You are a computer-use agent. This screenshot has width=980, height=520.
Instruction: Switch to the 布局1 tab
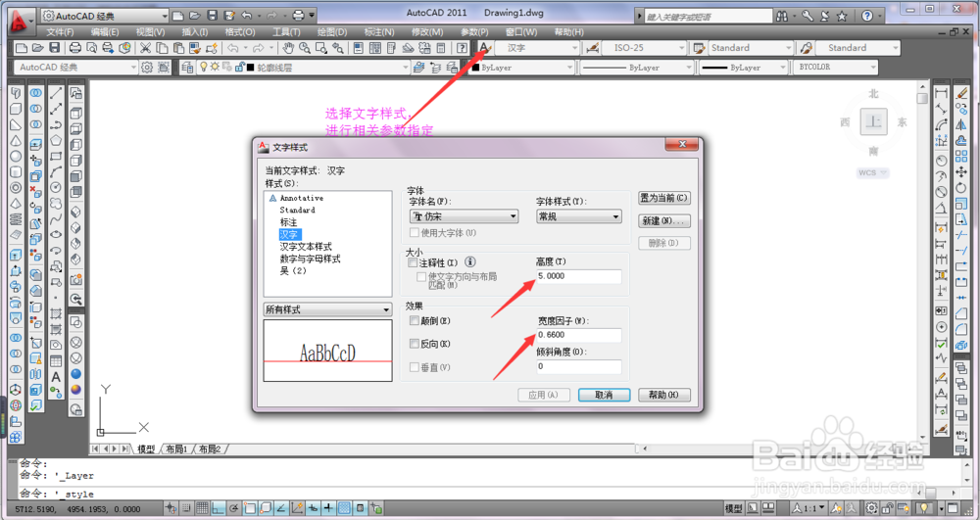(x=176, y=449)
